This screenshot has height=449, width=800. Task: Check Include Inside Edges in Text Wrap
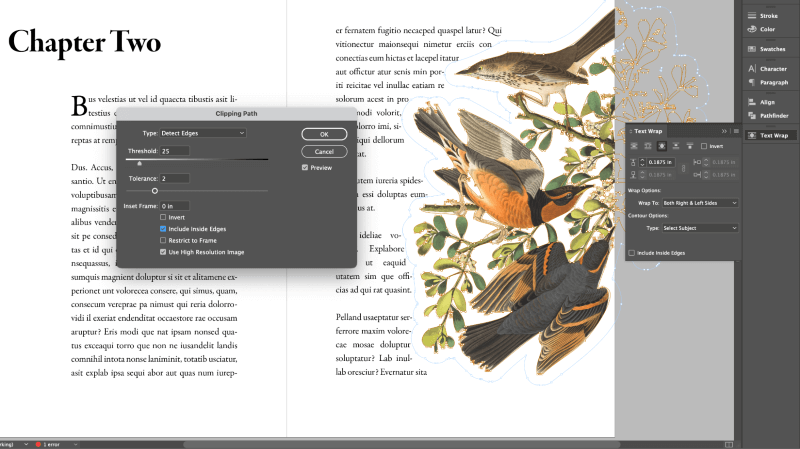(632, 253)
